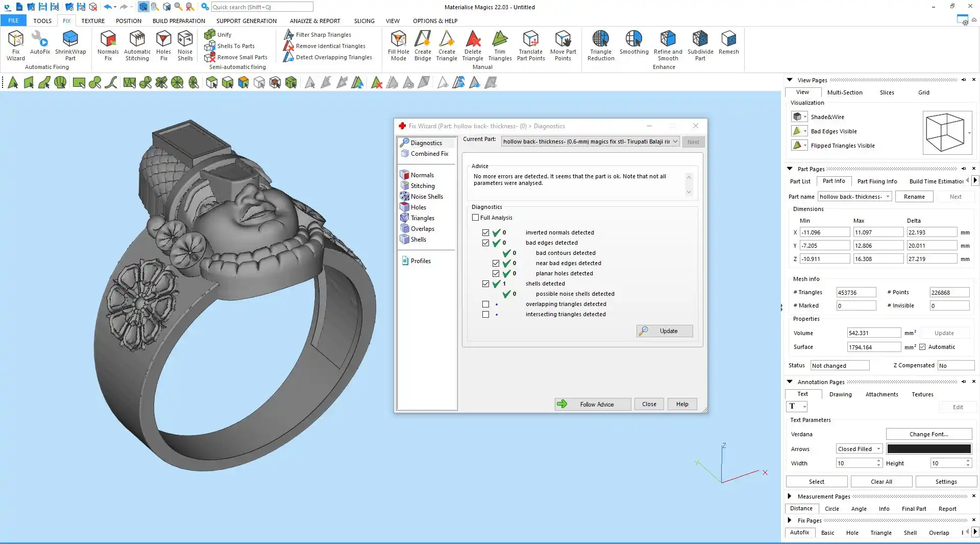Toggle the Automatic surface checkbox
Screen dimensions: 980x544
[x=922, y=347]
